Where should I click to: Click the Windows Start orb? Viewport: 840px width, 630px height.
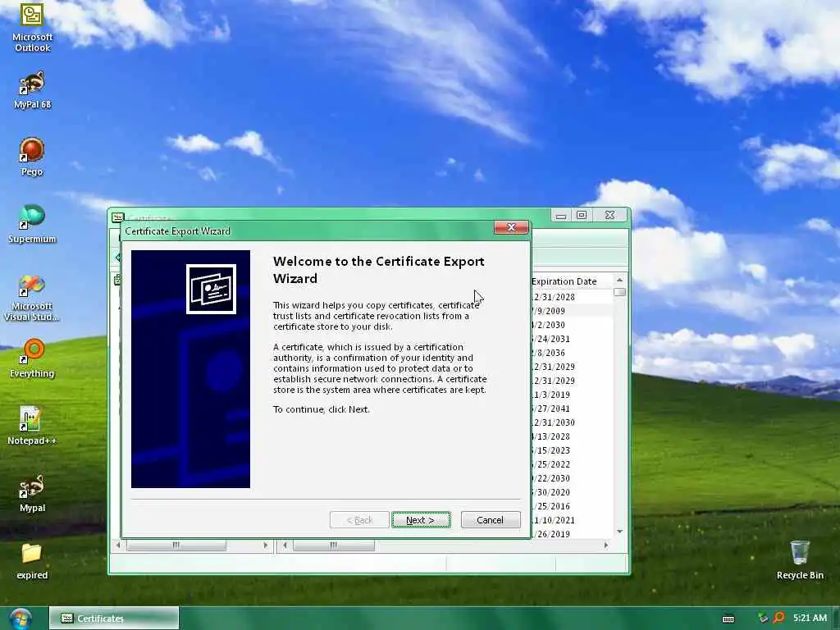click(x=21, y=619)
